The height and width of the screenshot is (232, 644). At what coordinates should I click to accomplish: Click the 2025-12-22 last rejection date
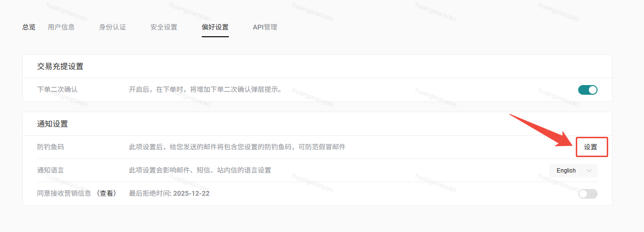tap(191, 194)
